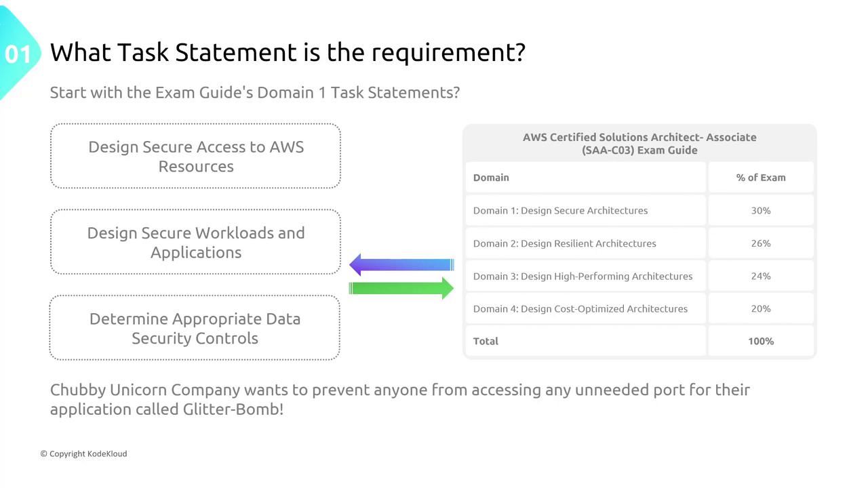Click the slide title about Task Statement
Screen dimensions: 868x488
pyautogui.click(x=288, y=52)
